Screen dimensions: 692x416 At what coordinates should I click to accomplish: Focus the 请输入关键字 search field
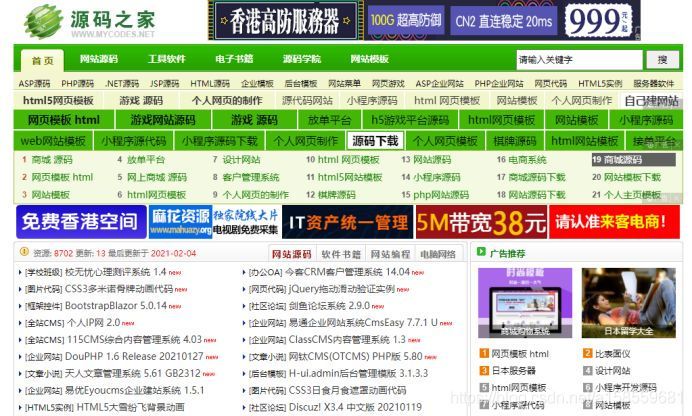click(579, 60)
